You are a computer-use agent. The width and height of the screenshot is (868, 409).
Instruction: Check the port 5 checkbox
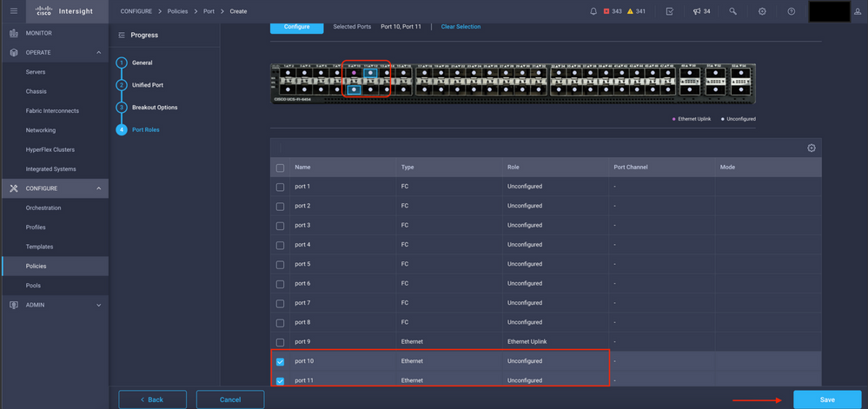tap(280, 265)
